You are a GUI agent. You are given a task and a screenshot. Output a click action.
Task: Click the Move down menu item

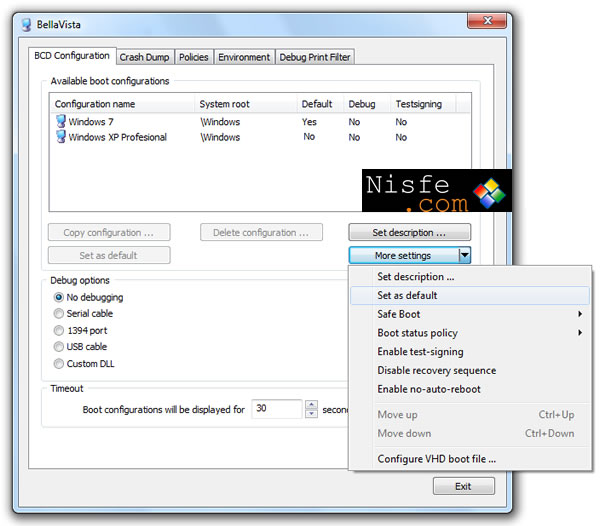point(470,433)
